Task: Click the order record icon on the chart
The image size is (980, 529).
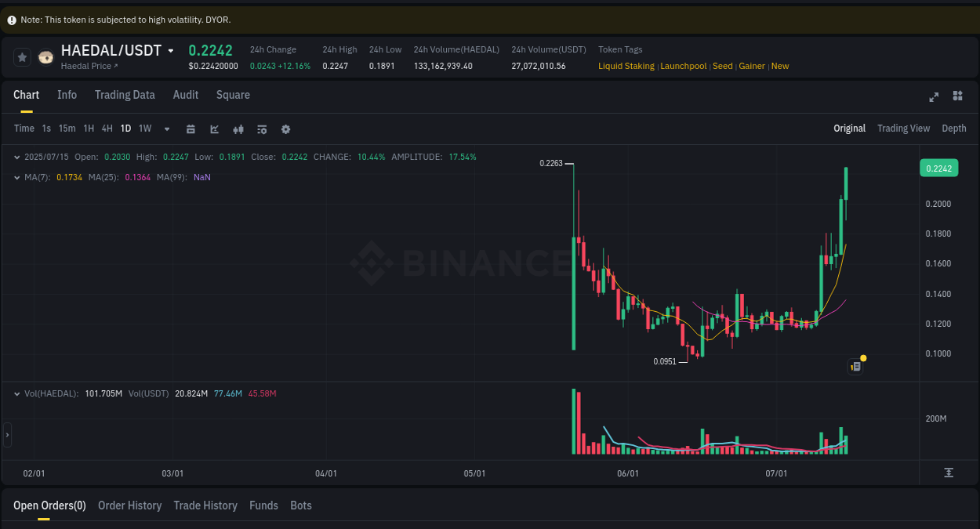Action: pos(855,367)
